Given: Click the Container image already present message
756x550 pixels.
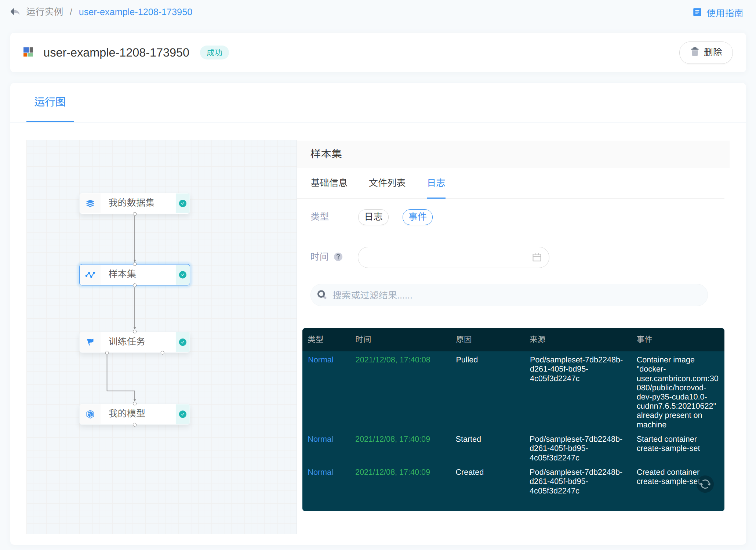Looking at the screenshot, I should point(677,392).
